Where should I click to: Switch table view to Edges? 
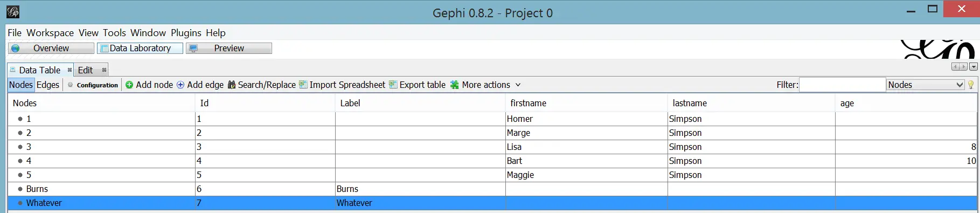pos(48,85)
